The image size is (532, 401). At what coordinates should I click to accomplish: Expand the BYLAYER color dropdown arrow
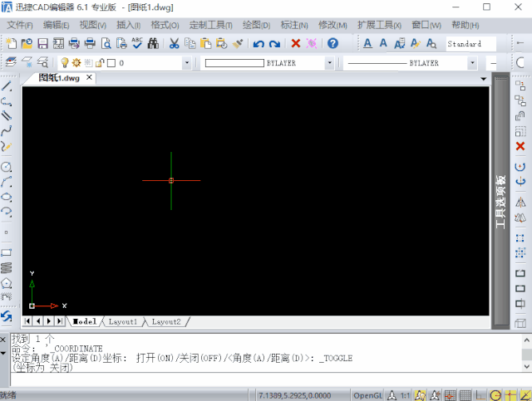[329, 63]
